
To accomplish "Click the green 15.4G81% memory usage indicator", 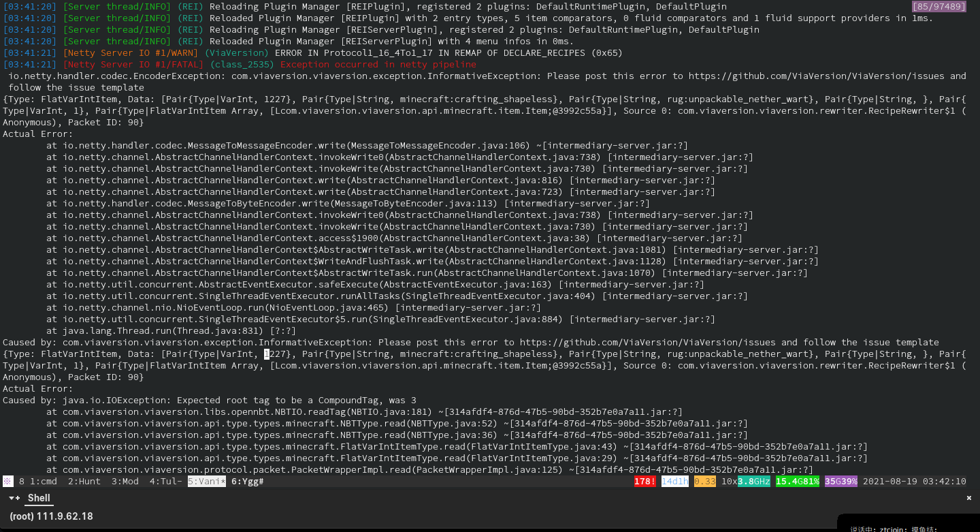I will [797, 481].
